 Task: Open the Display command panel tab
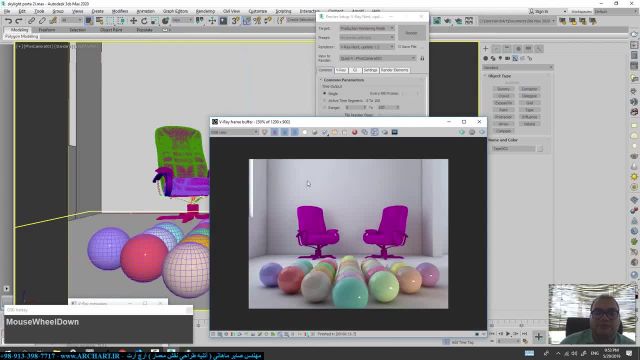[x=529, y=49]
